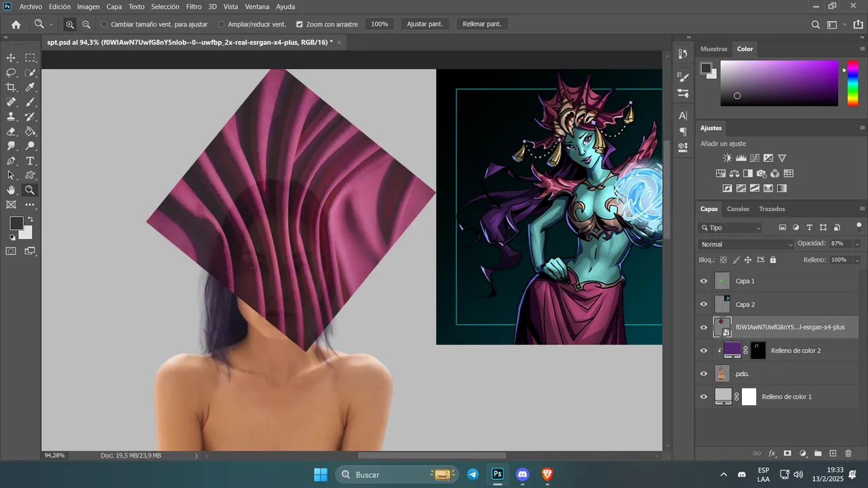Viewport: 868px width, 488px height.
Task: Select the Capa 1 layer thumbnail
Action: tap(723, 281)
